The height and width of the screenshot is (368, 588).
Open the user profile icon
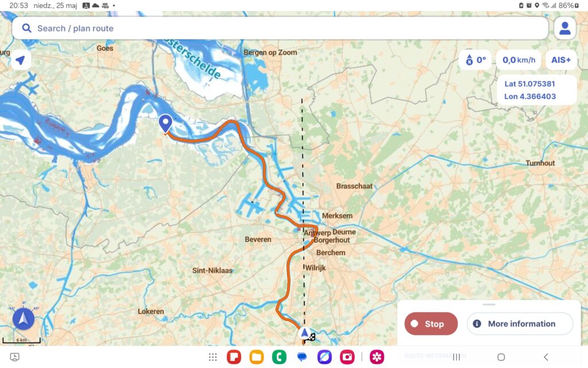click(x=565, y=28)
